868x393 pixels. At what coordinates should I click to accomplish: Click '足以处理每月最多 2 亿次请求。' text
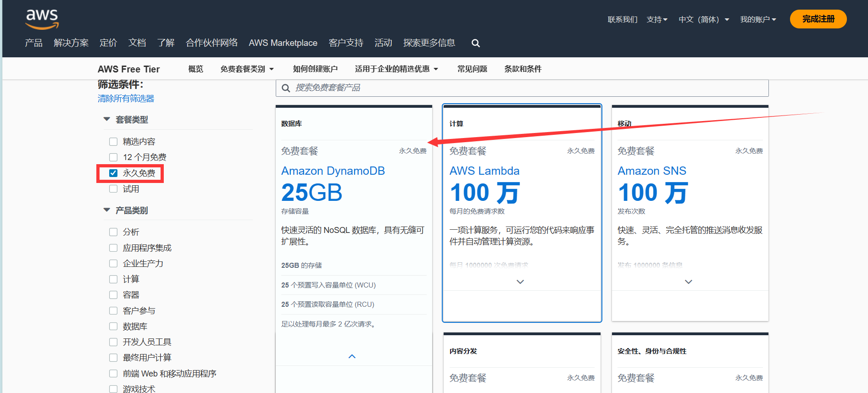coord(329,324)
